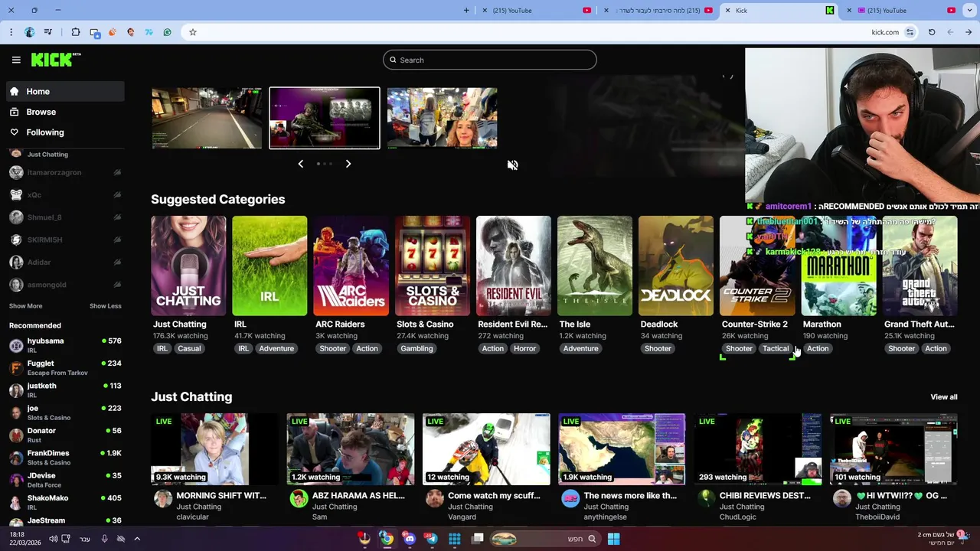Image resolution: width=980 pixels, height=551 pixels.
Task: Click the Horror tag under Resident Evil
Action: (x=524, y=348)
